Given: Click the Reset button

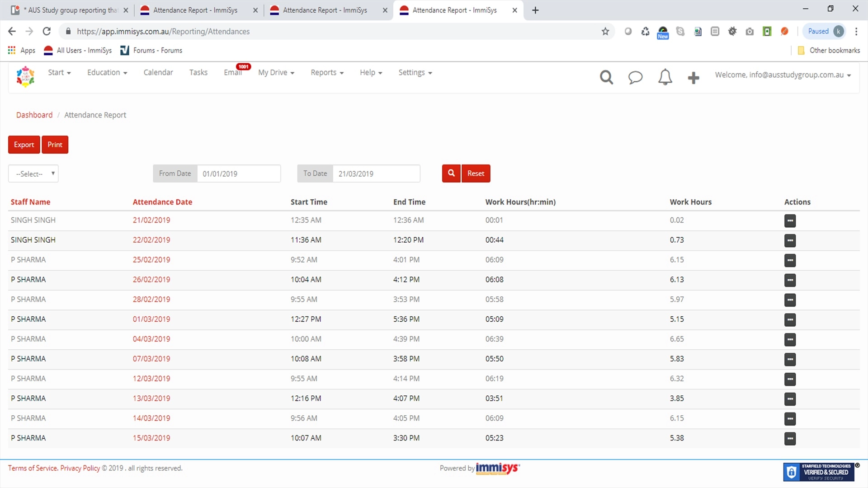Looking at the screenshot, I should (476, 174).
